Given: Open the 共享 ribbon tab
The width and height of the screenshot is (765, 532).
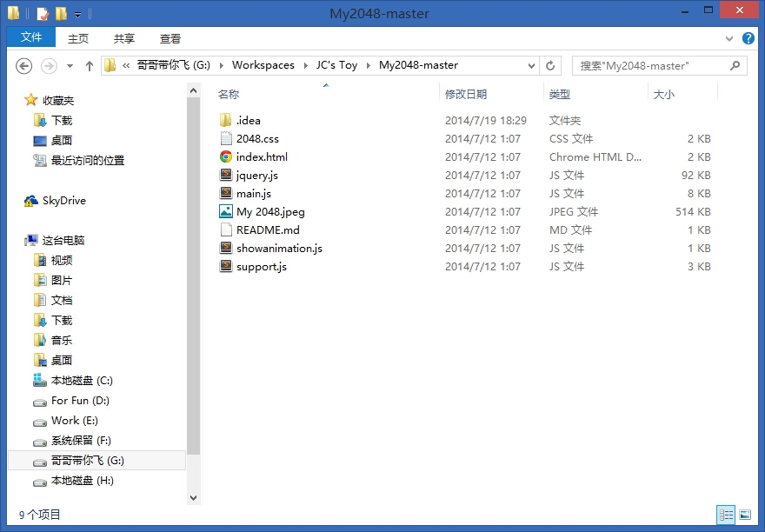Looking at the screenshot, I should [124, 38].
